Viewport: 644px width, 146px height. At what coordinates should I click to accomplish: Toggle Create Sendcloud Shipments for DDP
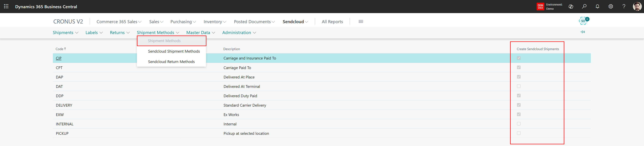click(519, 96)
